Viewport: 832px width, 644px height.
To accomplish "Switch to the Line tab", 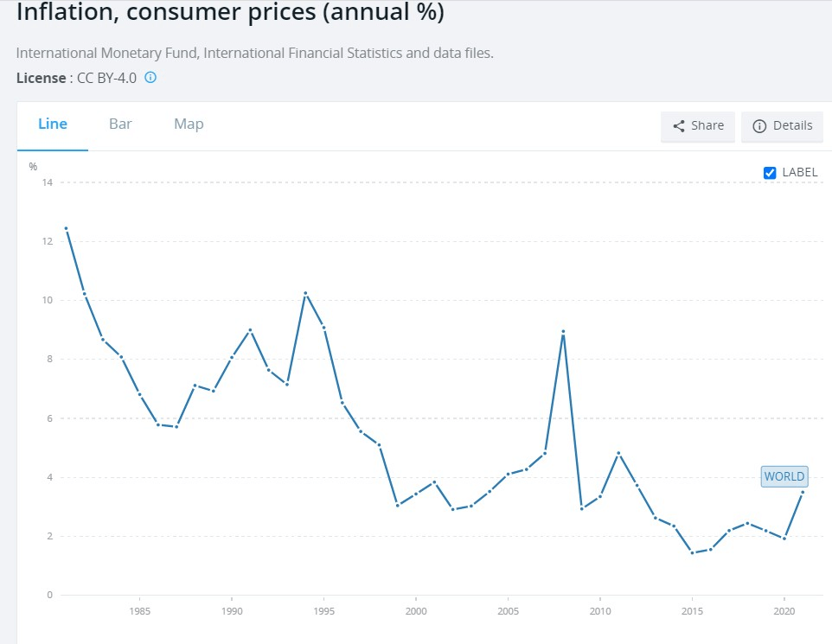I will pyautogui.click(x=53, y=124).
